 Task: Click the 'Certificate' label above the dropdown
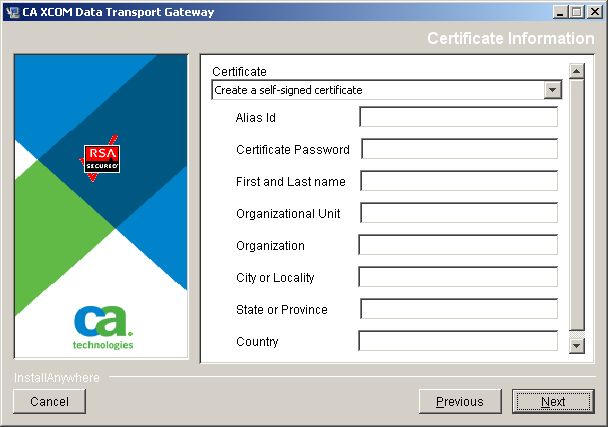coord(239,71)
